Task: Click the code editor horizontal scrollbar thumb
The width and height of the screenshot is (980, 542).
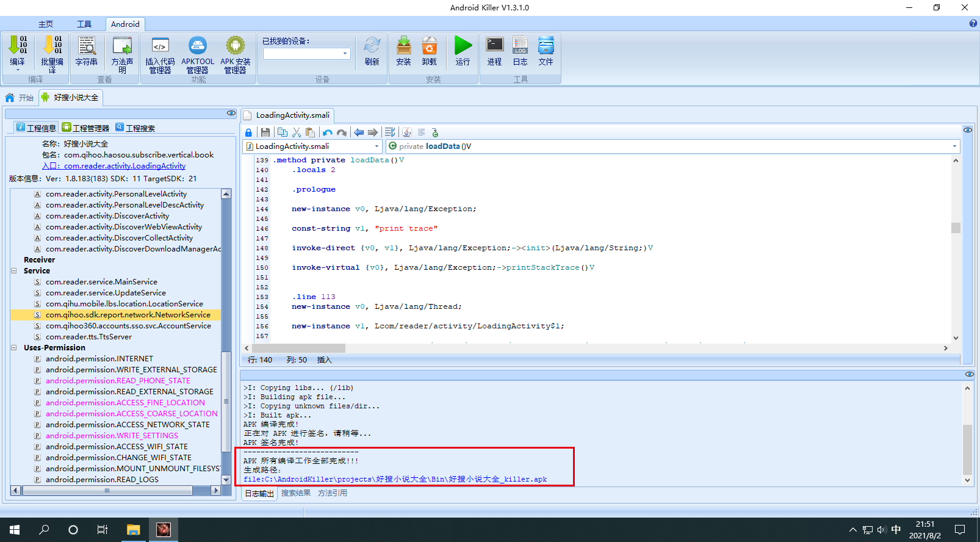Action: point(298,348)
